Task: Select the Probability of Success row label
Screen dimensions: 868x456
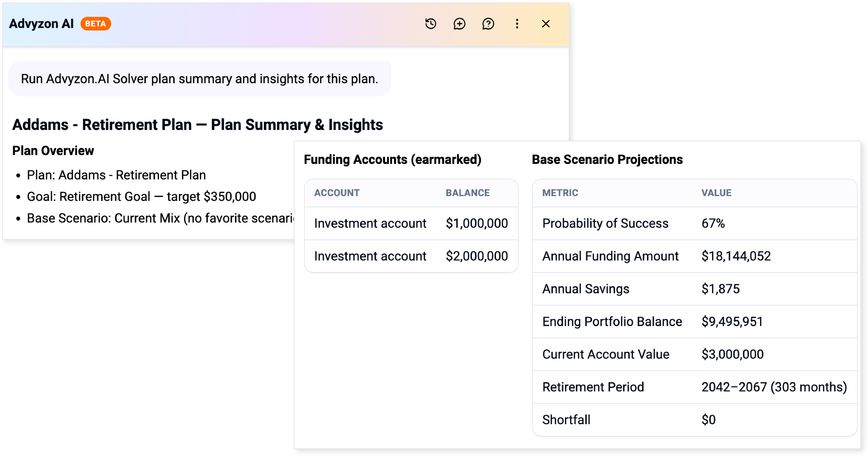Action: (x=605, y=223)
